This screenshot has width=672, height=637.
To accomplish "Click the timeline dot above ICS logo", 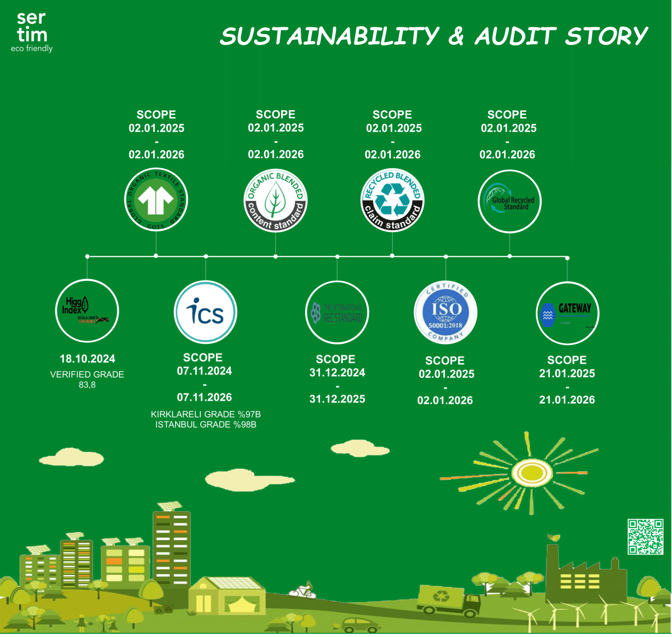I will click(x=206, y=257).
